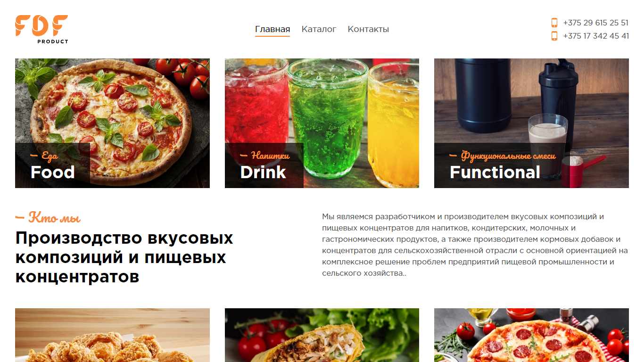Click the phone icon beside +375 17 number
This screenshot has width=644, height=362.
[554, 36]
